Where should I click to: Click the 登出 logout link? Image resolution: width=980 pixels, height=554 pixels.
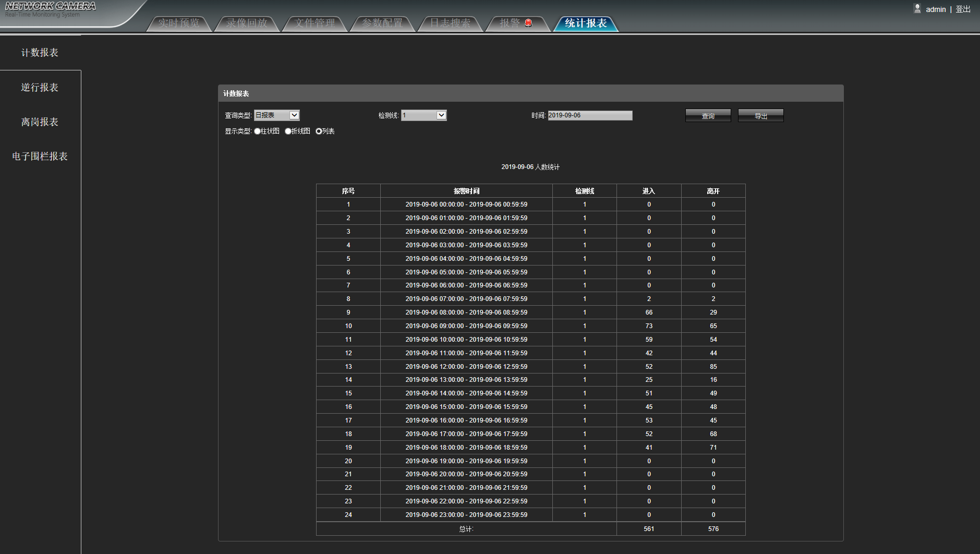click(963, 9)
